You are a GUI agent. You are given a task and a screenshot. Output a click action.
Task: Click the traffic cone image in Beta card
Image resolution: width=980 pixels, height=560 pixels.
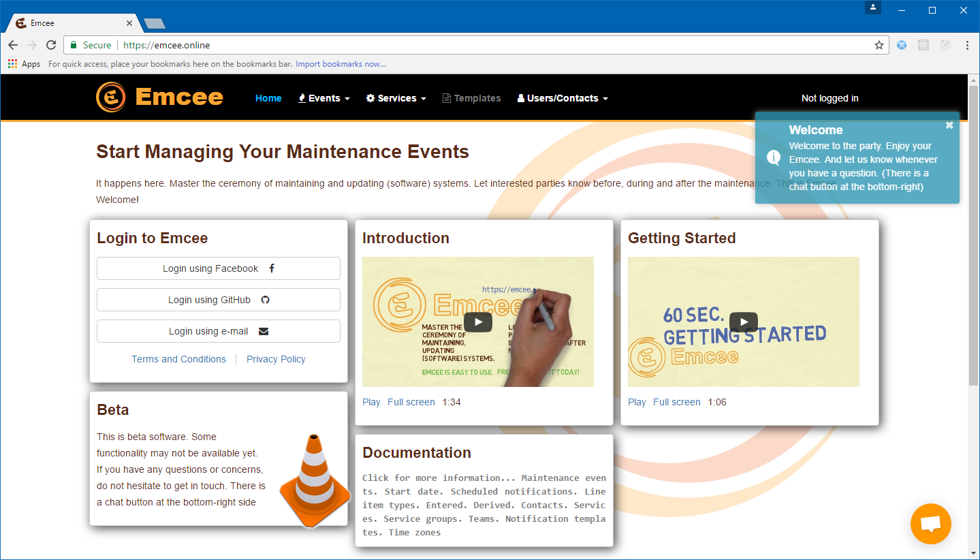[314, 481]
